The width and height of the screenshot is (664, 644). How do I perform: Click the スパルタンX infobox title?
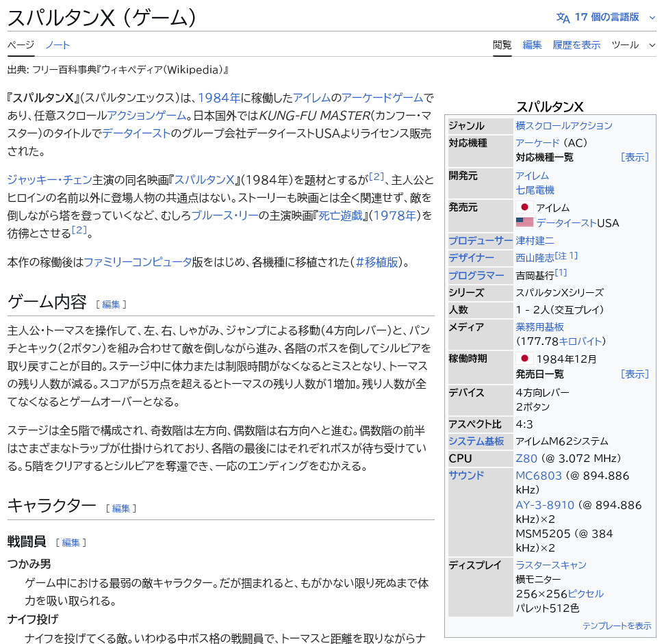(x=550, y=107)
